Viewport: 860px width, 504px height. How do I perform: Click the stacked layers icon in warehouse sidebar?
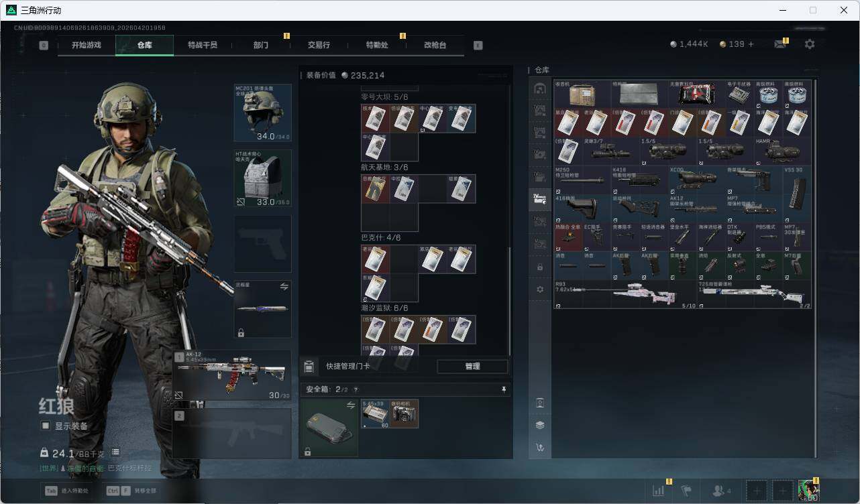[540, 425]
